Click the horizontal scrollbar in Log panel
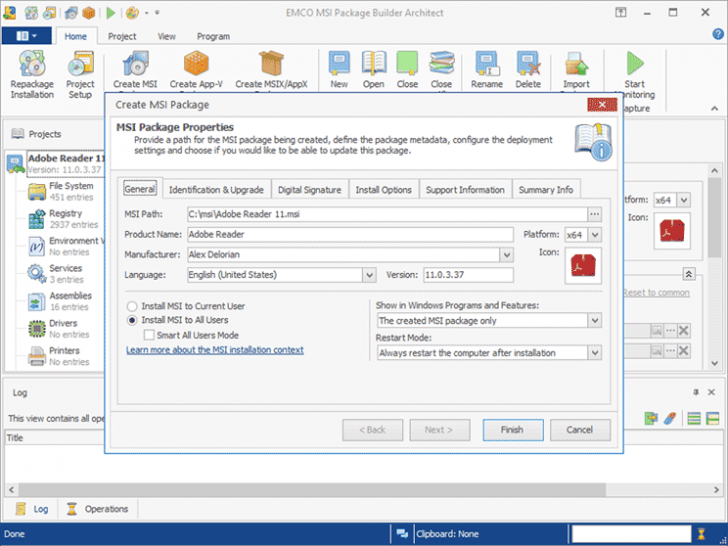This screenshot has width=728, height=546. tap(312, 489)
